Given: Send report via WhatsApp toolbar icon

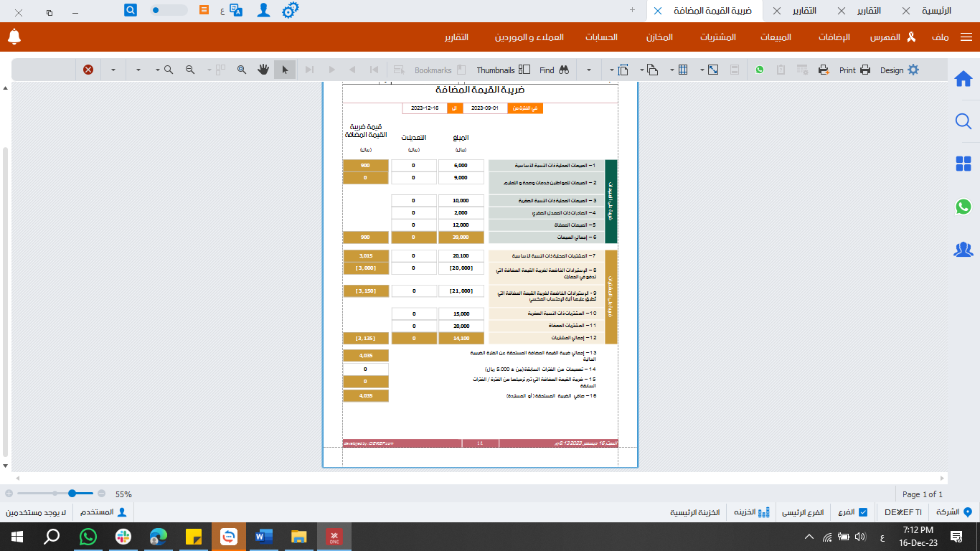Looking at the screenshot, I should point(759,70).
